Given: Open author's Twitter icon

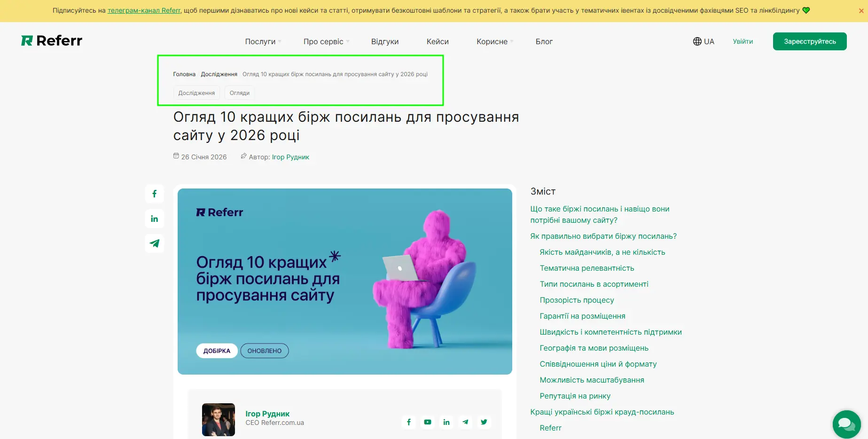Looking at the screenshot, I should click(484, 422).
